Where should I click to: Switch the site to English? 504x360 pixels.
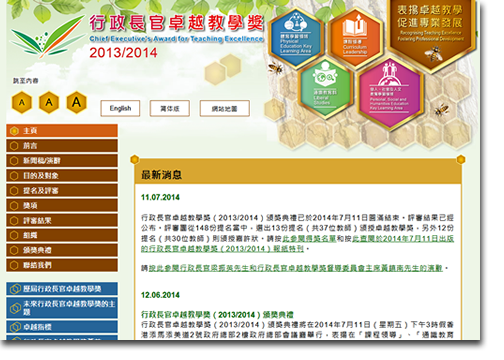(x=120, y=108)
